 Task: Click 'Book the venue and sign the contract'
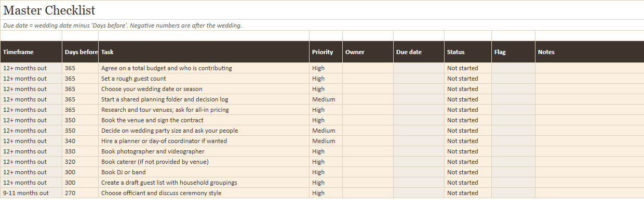click(x=204, y=120)
